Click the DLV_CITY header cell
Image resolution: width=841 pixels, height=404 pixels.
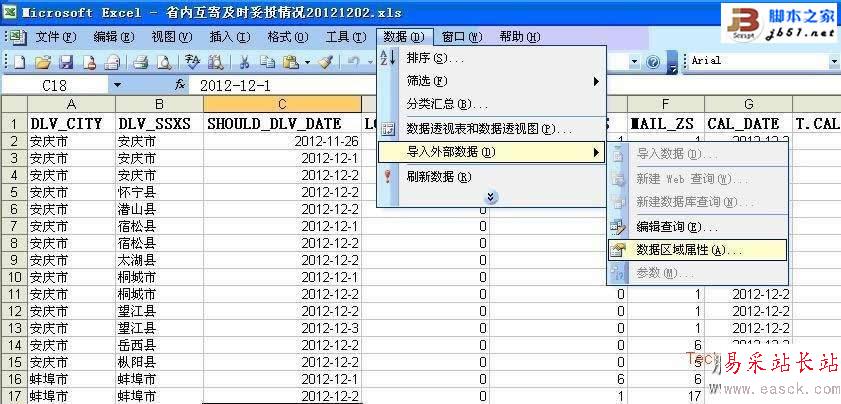pyautogui.click(x=71, y=123)
